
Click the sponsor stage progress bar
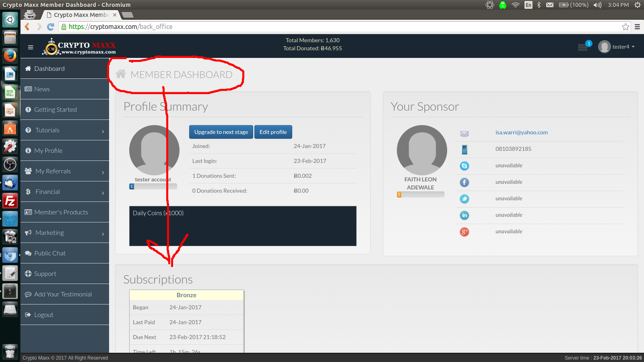click(421, 194)
